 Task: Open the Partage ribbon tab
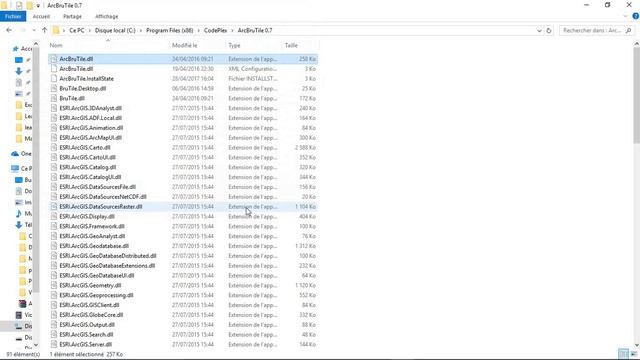(x=72, y=16)
